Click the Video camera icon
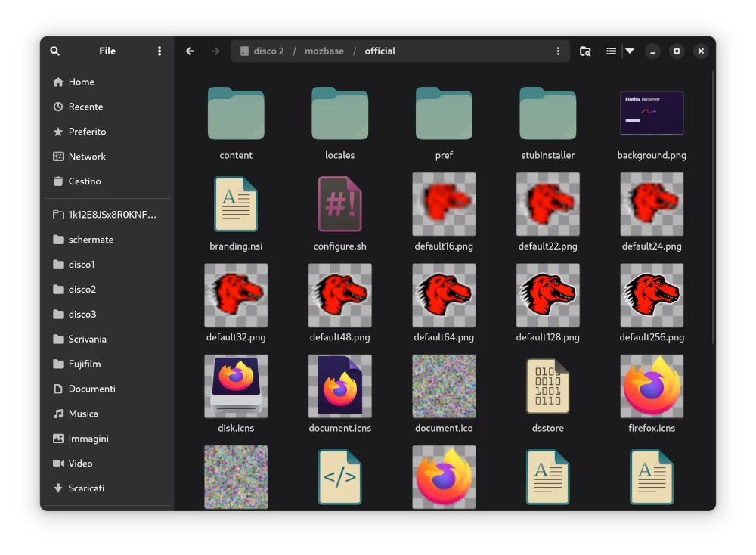Image resolution: width=756 pixels, height=555 pixels. click(58, 464)
